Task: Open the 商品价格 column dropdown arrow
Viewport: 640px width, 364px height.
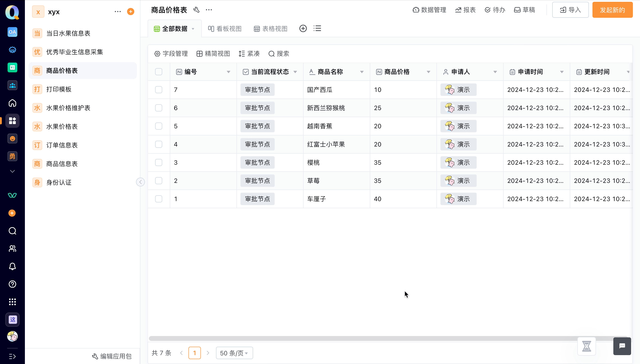Action: point(428,72)
